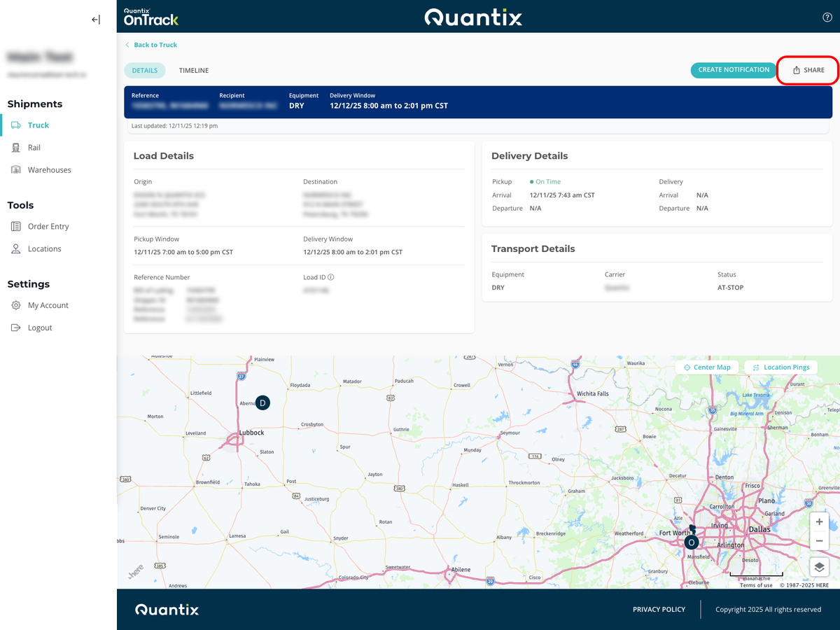Click the map layers icon
This screenshot has height=630, width=840.
click(x=819, y=567)
